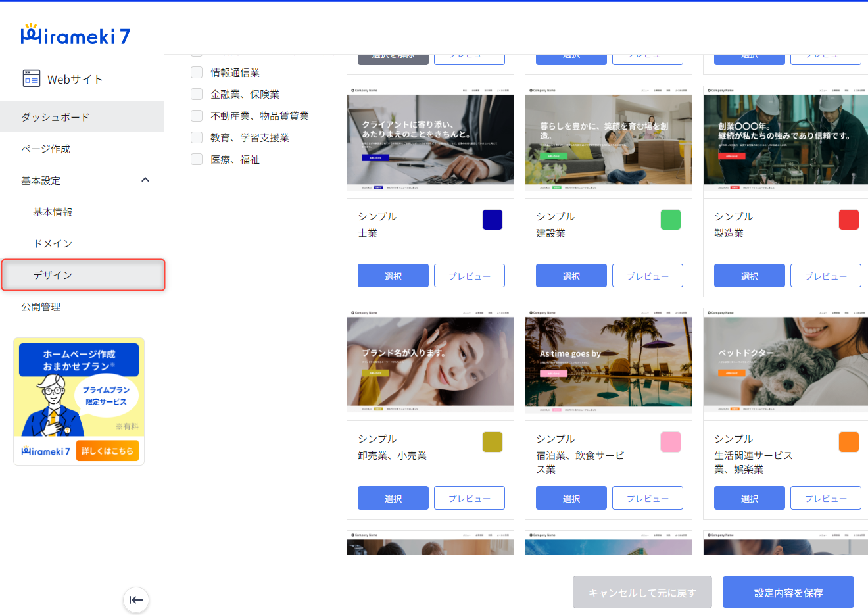Preview the 宿泊業、飲食サービス業 template

[x=648, y=498]
